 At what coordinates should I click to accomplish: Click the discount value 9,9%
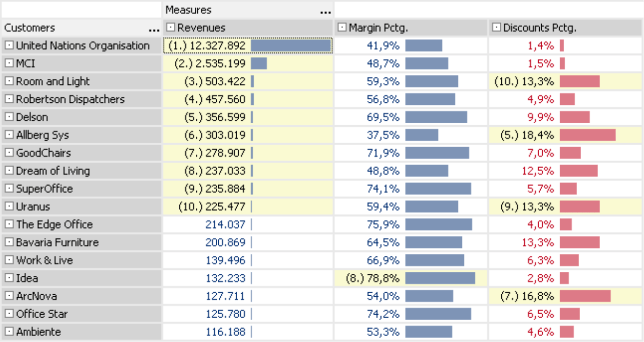tap(541, 117)
